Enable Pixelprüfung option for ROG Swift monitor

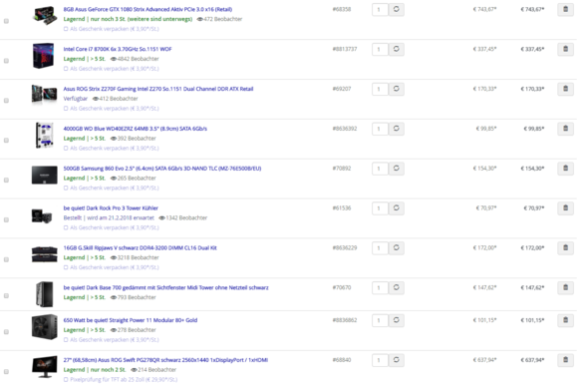pyautogui.click(x=66, y=380)
